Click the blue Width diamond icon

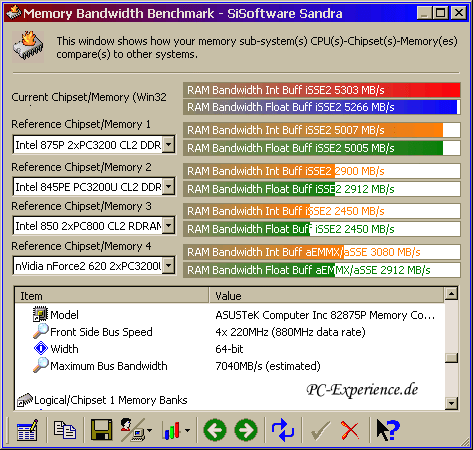point(41,348)
